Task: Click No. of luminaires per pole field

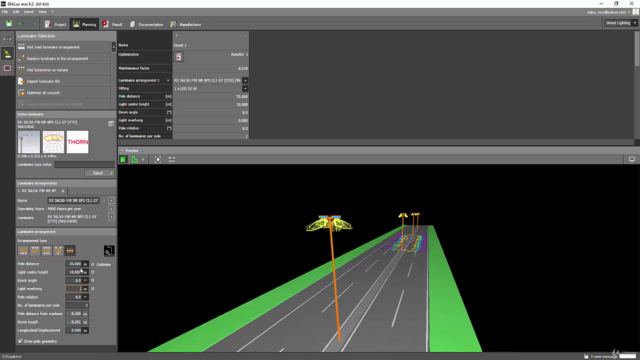Action: [77, 305]
